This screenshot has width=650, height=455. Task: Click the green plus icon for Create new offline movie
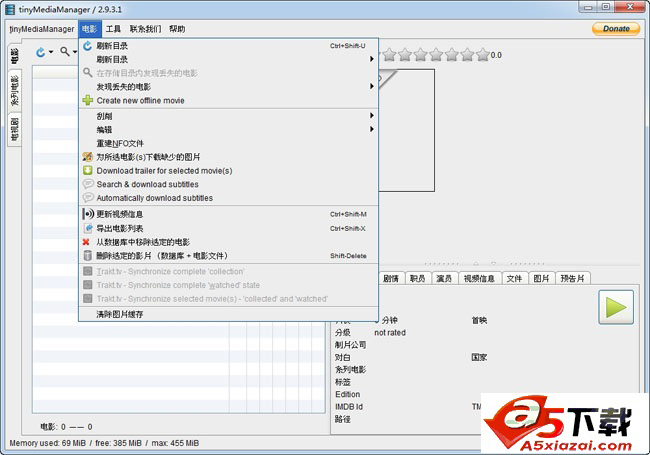(87, 100)
